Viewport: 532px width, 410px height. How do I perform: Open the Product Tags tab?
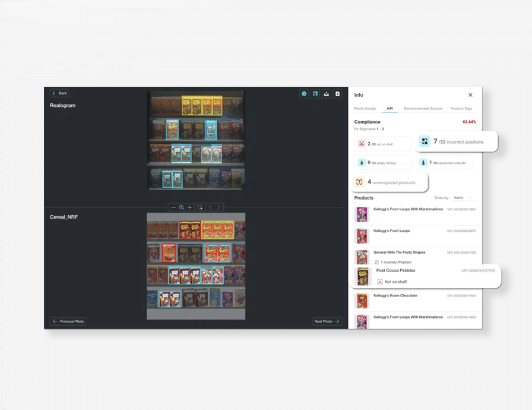[x=461, y=109]
